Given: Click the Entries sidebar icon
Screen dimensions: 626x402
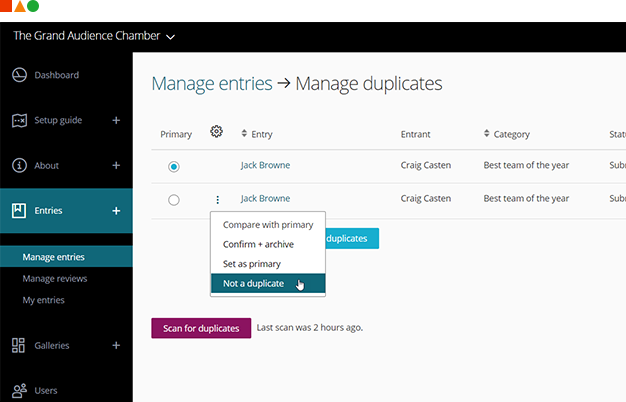Looking at the screenshot, I should (x=19, y=211).
